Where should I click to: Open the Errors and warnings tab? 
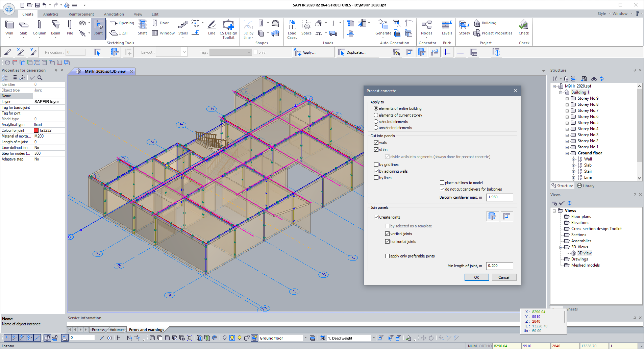pos(146,329)
